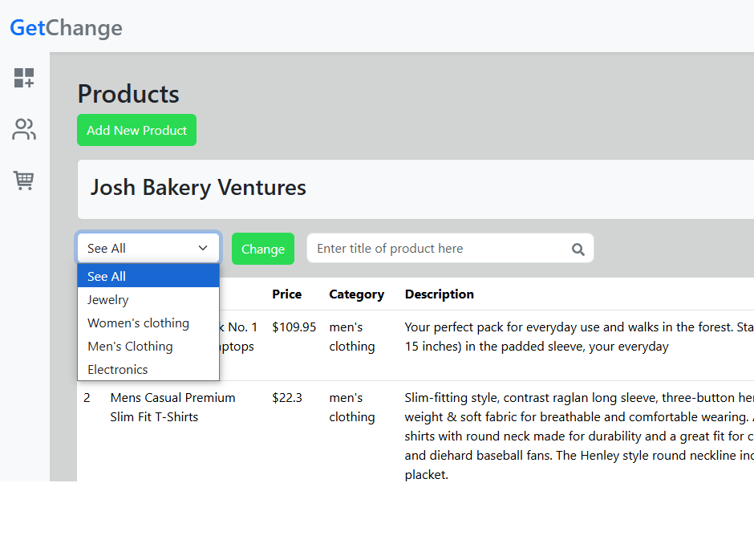The image size is (754, 560).
Task: Click the Josh Bakery Ventures heading
Action: pos(198,187)
